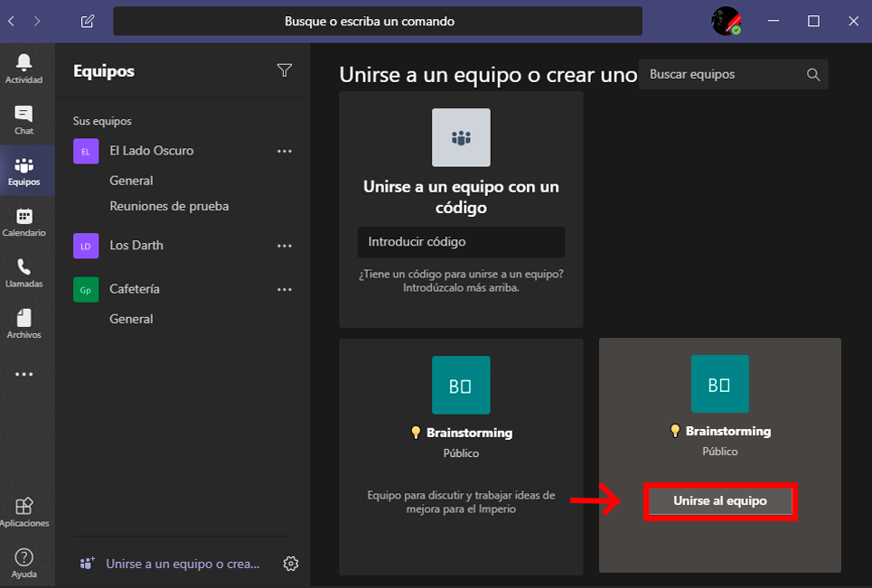Click the Introducir código field
The image size is (872, 588).
coord(461,242)
